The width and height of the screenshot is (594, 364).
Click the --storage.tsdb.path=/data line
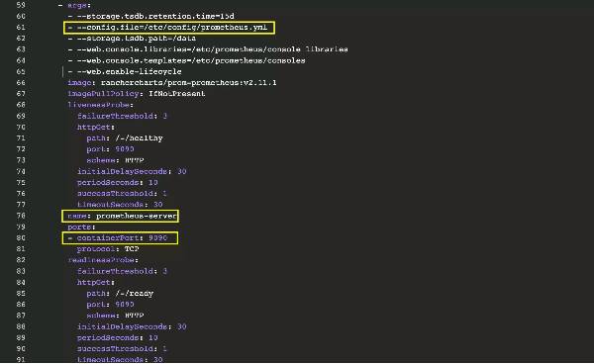pos(132,39)
